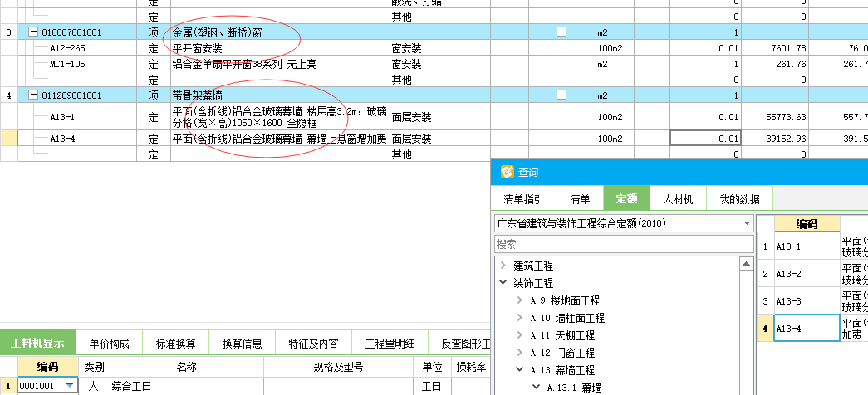The height and width of the screenshot is (395, 868).
Task: Select A13-4 in query results
Action: (x=807, y=328)
